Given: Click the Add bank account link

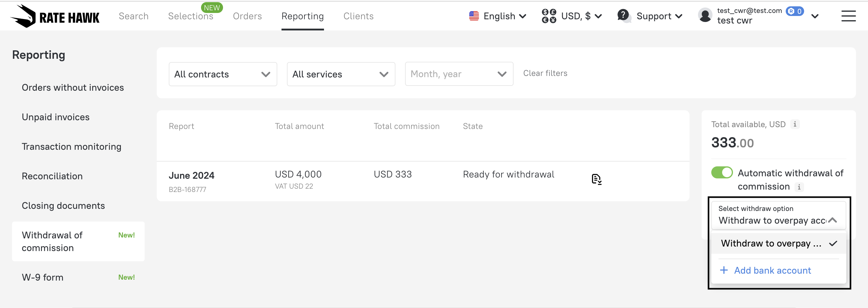Looking at the screenshot, I should pyautogui.click(x=772, y=270).
